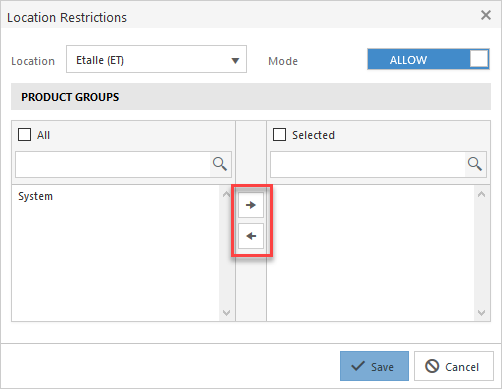
Task: Click the PRODUCT GROUPS section header
Action: point(251,97)
